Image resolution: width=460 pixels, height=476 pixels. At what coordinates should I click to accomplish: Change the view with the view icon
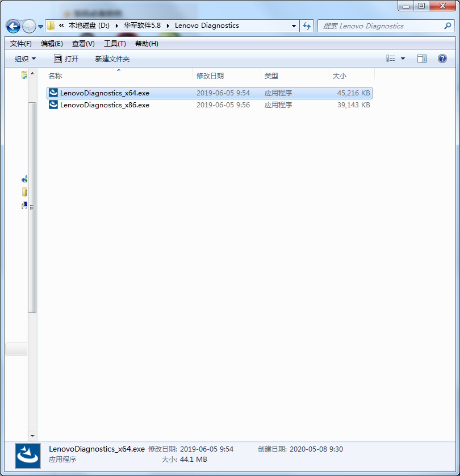391,59
